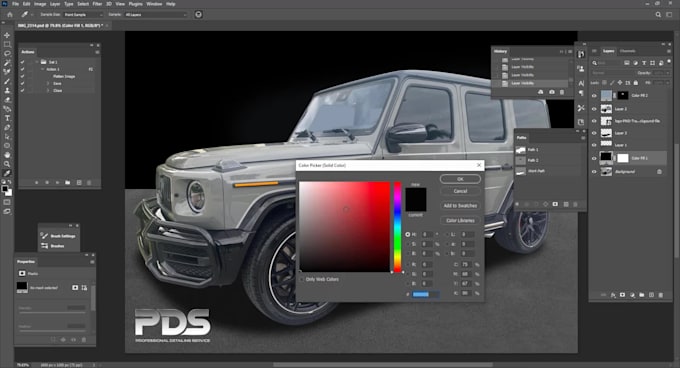Click the lock all padlock icon
Screen dimensions: 680x368
click(x=636, y=82)
